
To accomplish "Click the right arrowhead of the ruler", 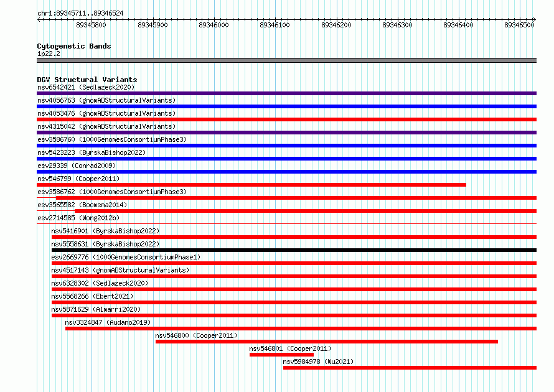I will [535, 20].
